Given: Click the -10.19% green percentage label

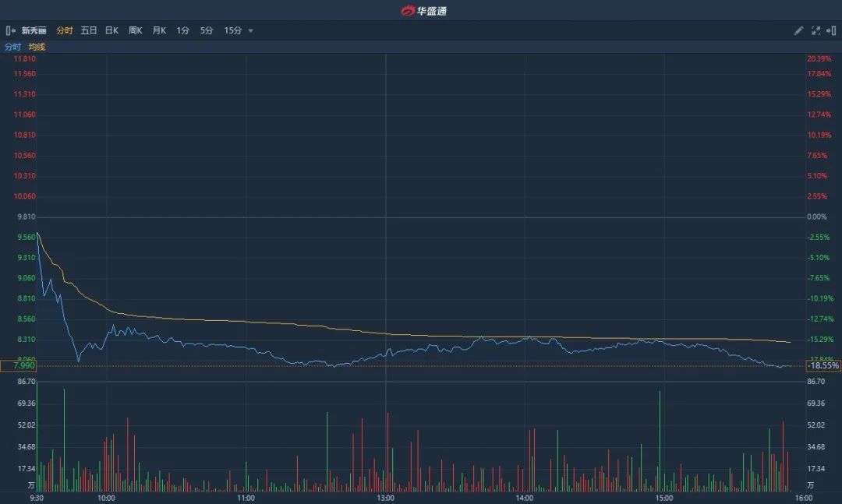Looking at the screenshot, I should pos(820,298).
